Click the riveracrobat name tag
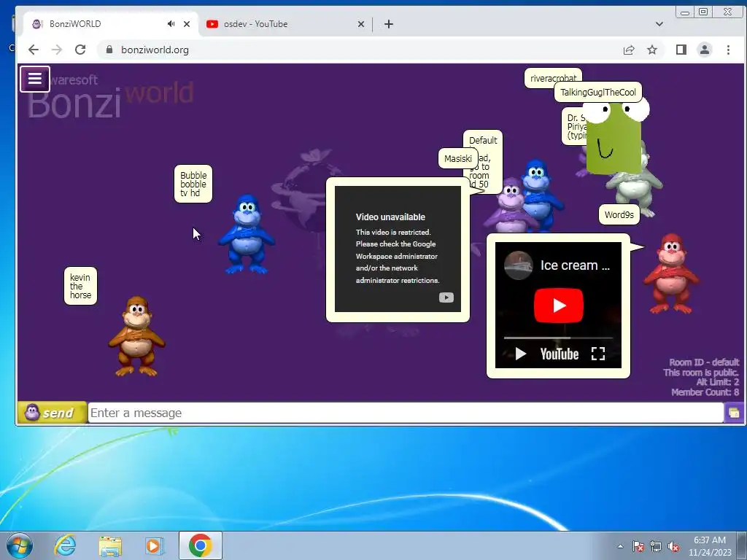 click(x=553, y=78)
